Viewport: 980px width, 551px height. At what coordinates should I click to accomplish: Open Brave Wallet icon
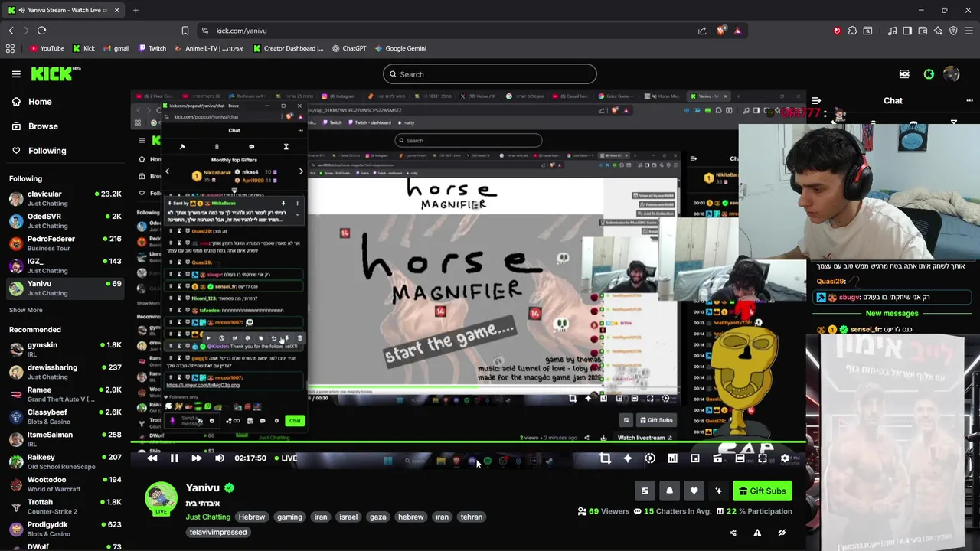point(923,31)
